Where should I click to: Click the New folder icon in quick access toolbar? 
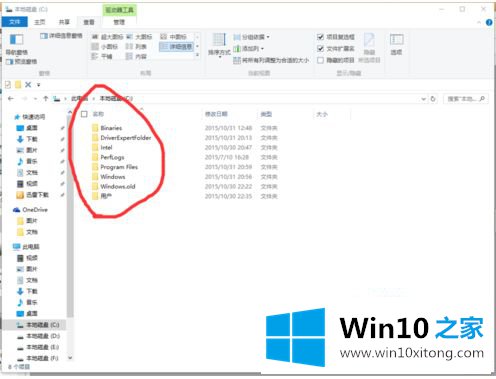tap(18, 85)
